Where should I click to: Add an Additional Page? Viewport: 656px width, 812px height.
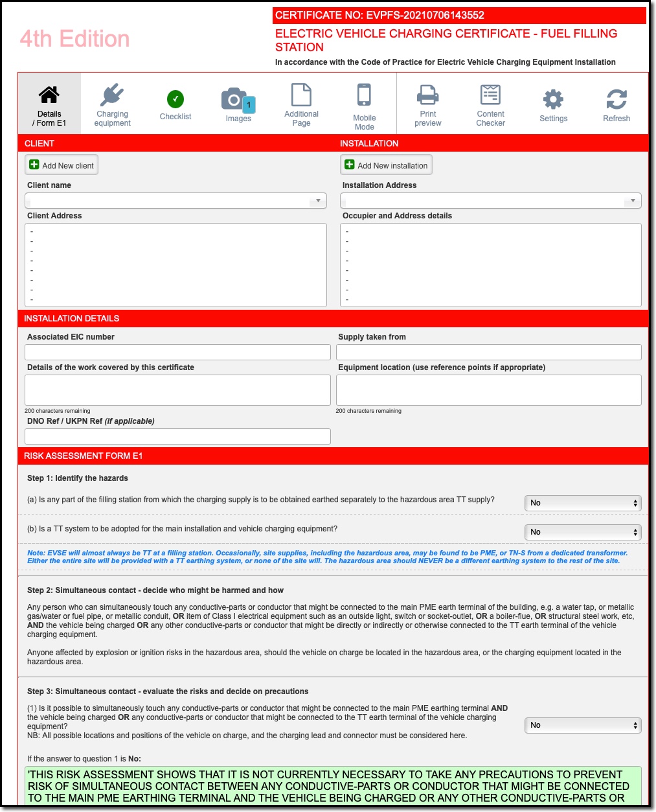[300, 104]
